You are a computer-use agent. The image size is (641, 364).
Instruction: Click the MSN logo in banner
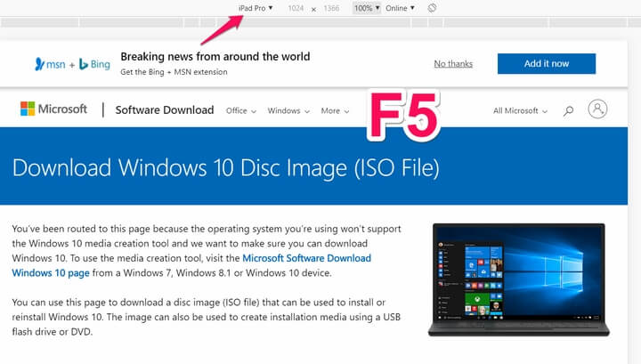pos(50,64)
